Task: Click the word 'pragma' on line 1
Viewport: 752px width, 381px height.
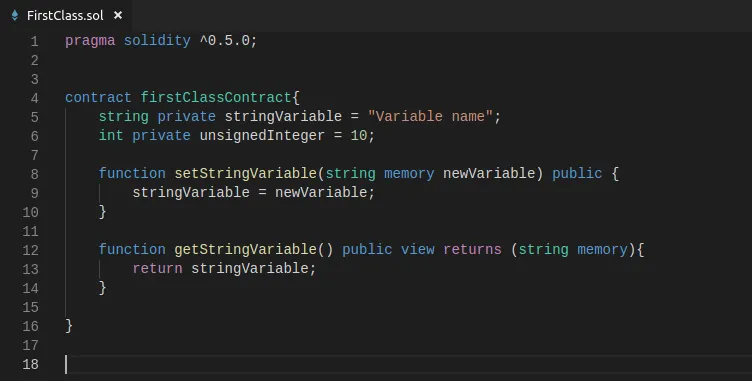Action: tap(90, 41)
